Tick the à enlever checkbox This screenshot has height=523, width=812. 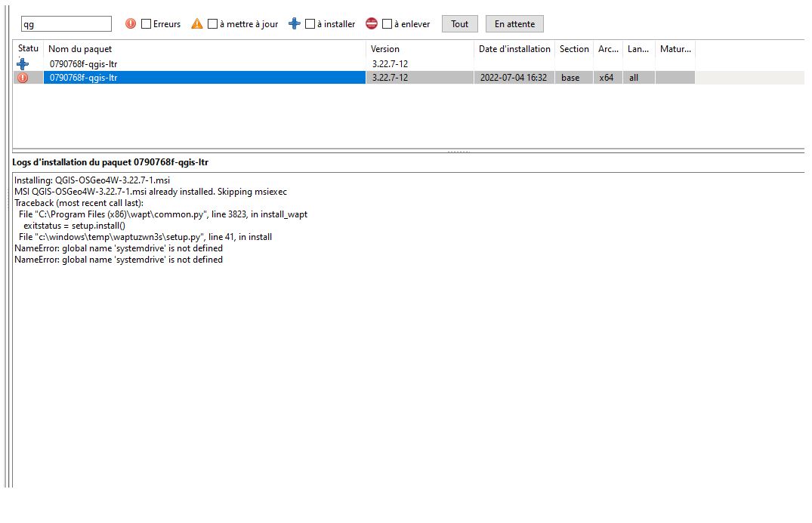tap(387, 24)
